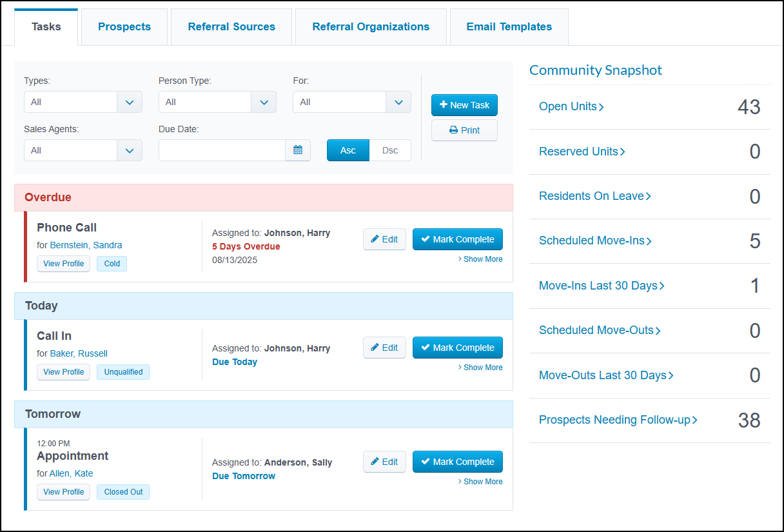Switch sorting to Dsc
This screenshot has width=784, height=532.
tap(390, 150)
